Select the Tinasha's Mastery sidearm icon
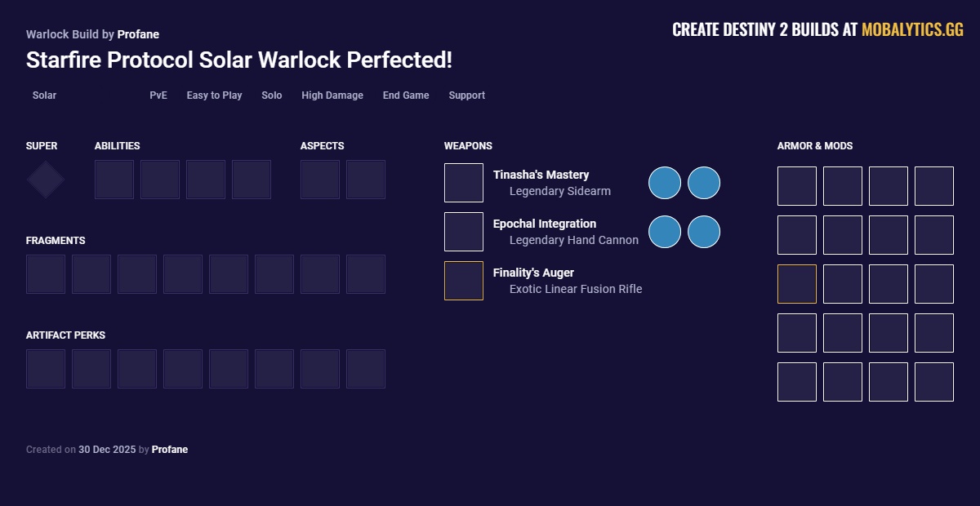980x506 pixels. tap(463, 182)
